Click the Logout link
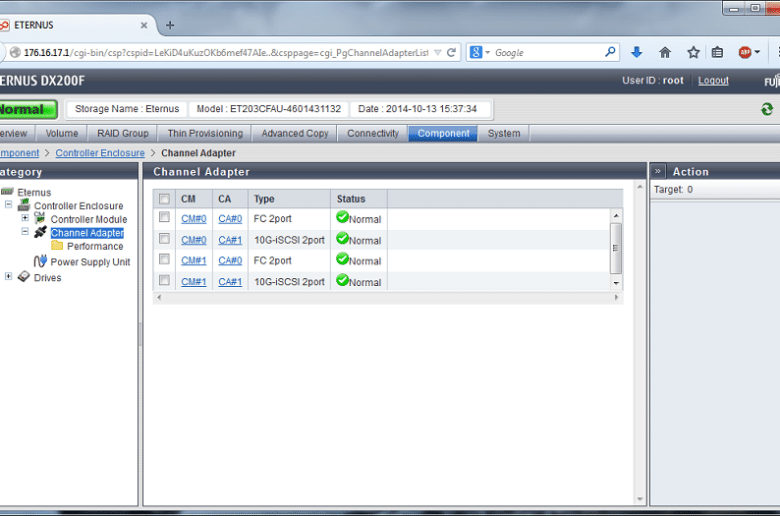780x516 pixels. click(x=713, y=81)
